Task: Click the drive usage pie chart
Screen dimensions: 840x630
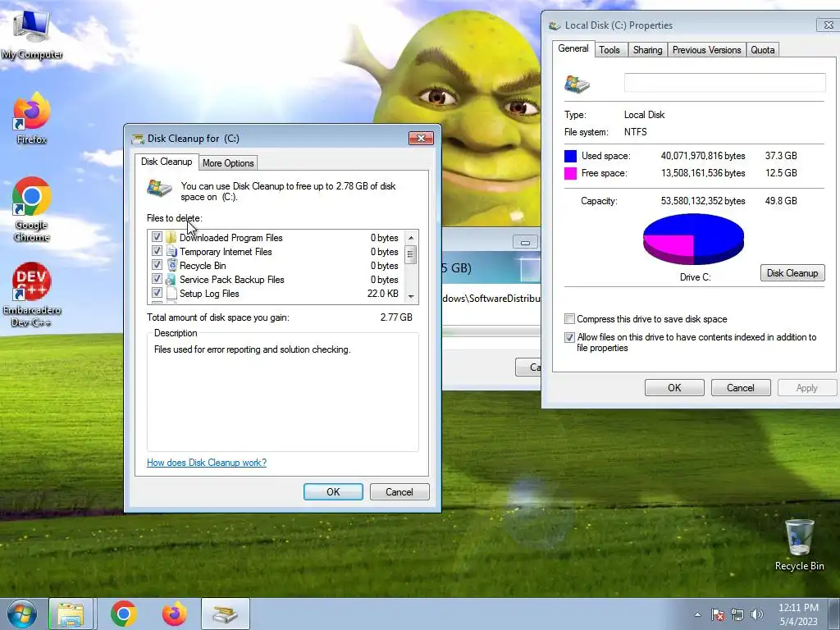Action: click(x=694, y=240)
